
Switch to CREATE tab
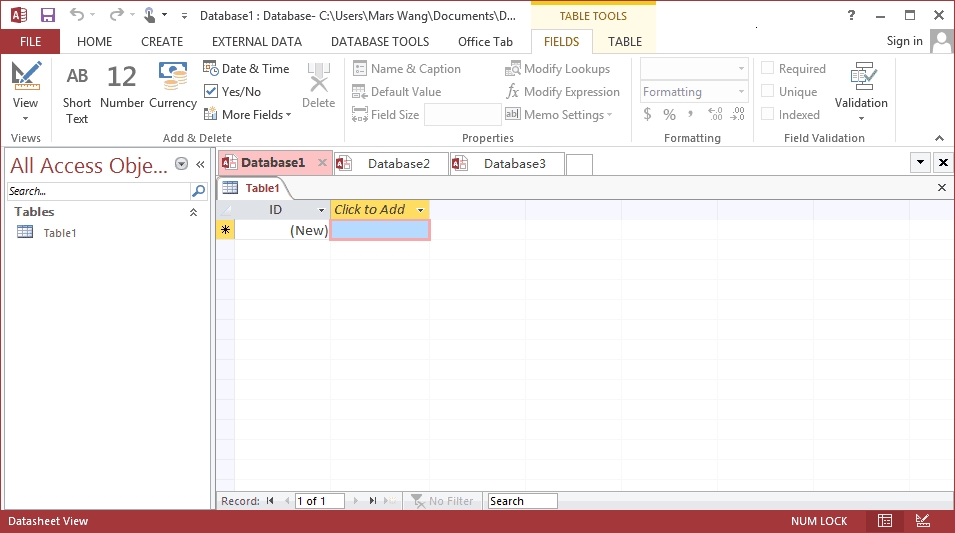(162, 41)
